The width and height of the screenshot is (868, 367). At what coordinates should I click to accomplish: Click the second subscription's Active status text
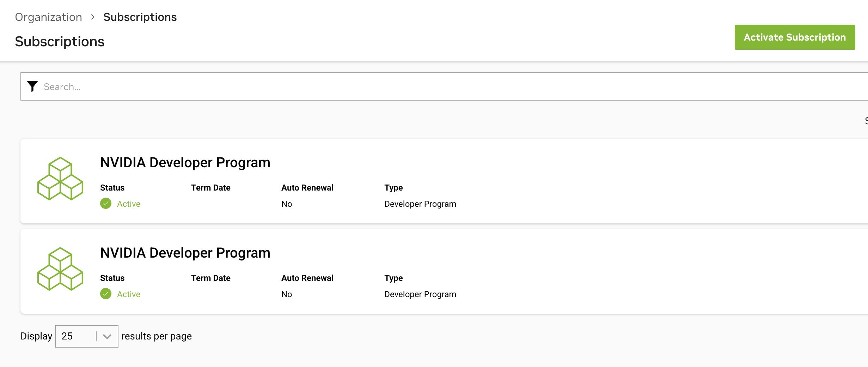coord(129,294)
